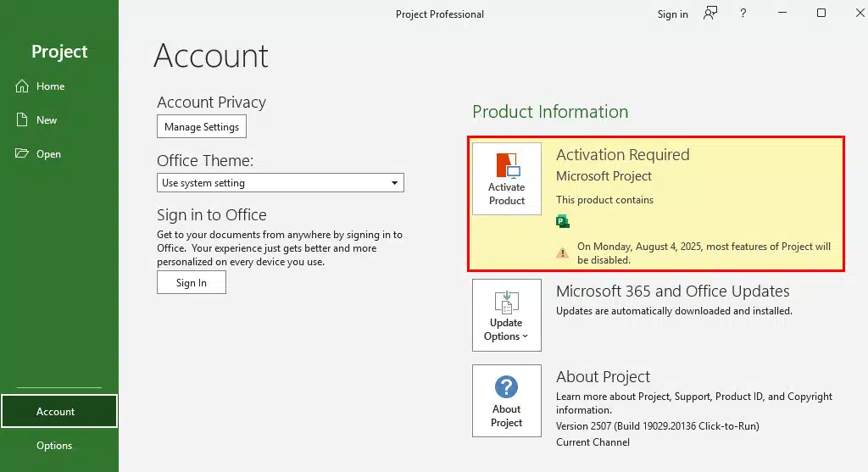The image size is (868, 472).
Task: Click the Sign in link in title bar
Action: point(673,14)
